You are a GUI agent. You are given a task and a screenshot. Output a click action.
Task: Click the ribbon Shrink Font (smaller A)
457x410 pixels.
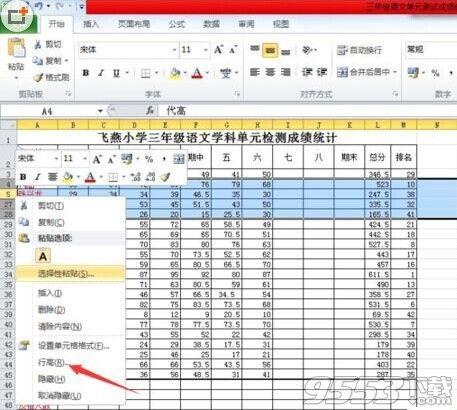[233, 50]
